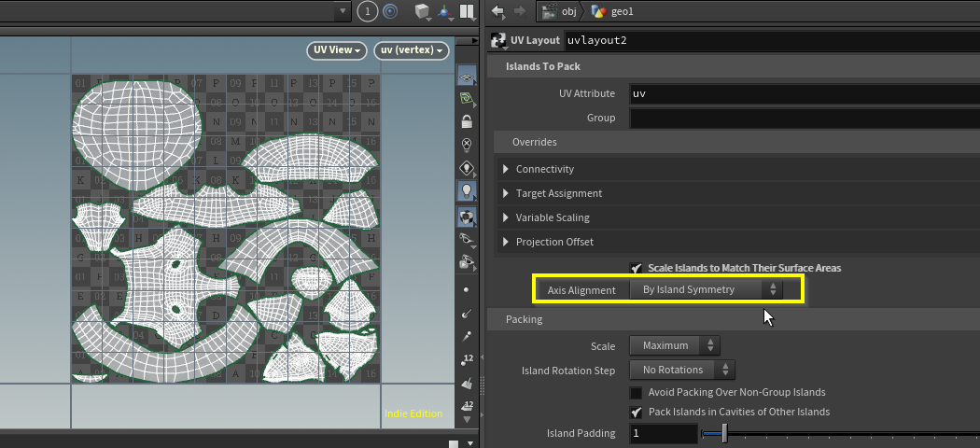Click the UV Layout node type icon
Viewport: 980px width, 448px height.
(x=498, y=40)
